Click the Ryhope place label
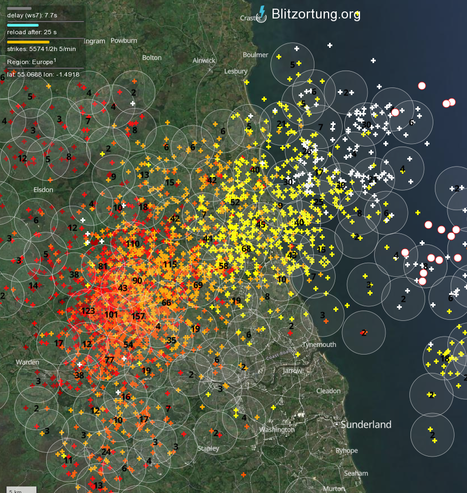Image resolution: width=467 pixels, height=493 pixels. (x=347, y=451)
